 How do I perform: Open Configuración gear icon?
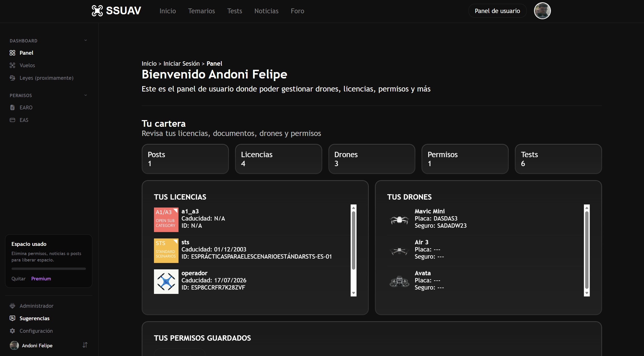pyautogui.click(x=12, y=331)
